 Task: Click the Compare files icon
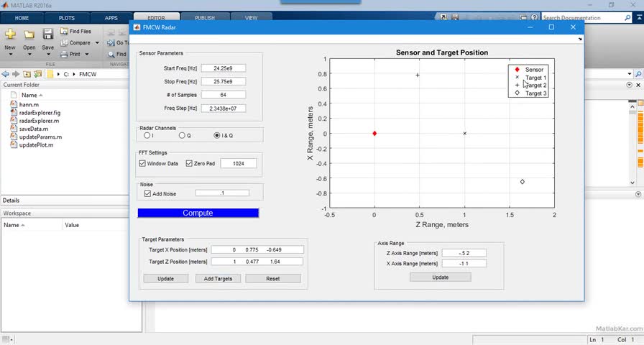pyautogui.click(x=64, y=42)
